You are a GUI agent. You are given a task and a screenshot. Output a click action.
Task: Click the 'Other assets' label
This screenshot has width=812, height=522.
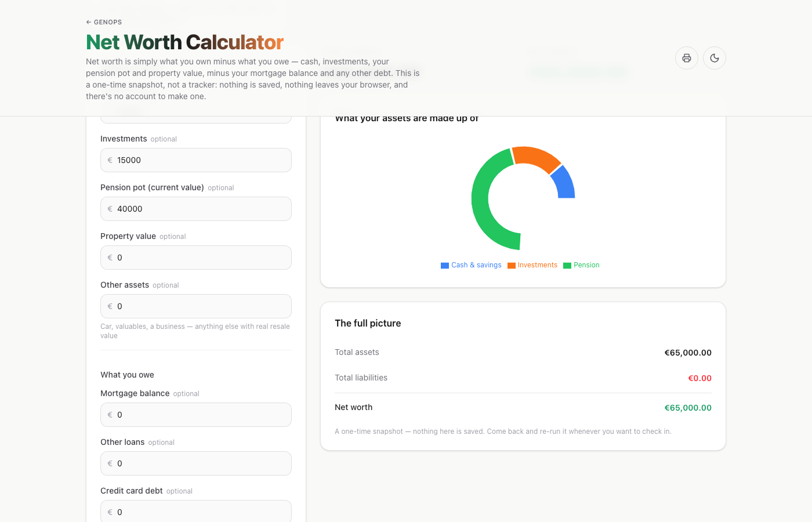coord(125,285)
